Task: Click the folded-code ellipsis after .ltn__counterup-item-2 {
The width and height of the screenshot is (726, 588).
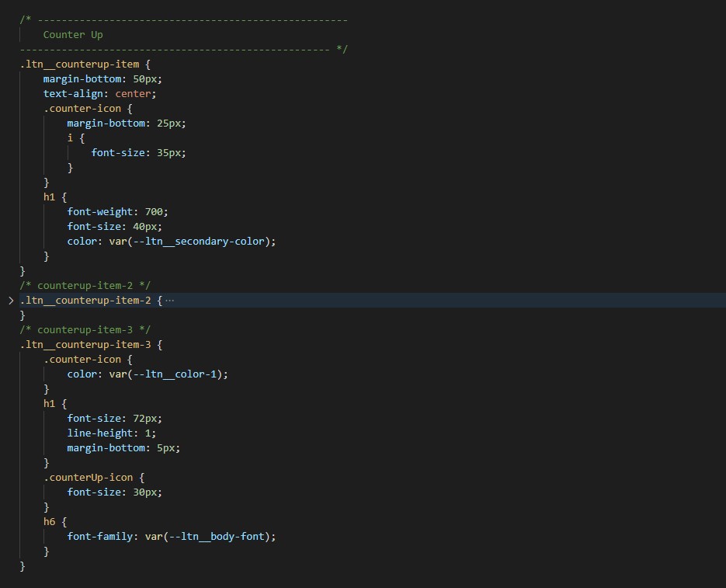Action: pos(170,301)
